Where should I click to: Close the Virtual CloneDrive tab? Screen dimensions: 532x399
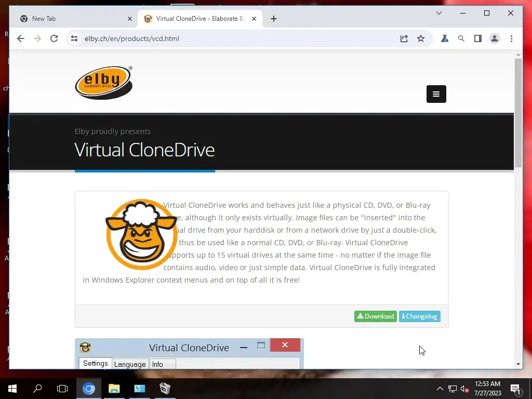pos(254,19)
